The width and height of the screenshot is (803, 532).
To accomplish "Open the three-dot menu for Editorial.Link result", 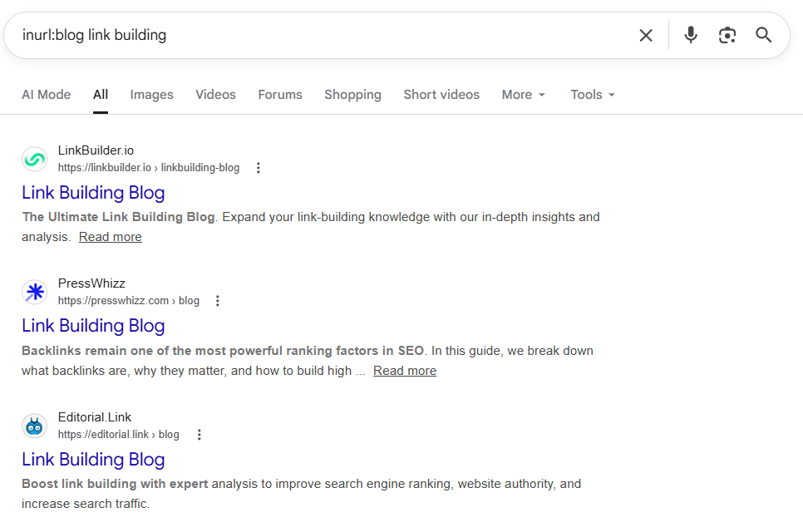I will (x=199, y=434).
